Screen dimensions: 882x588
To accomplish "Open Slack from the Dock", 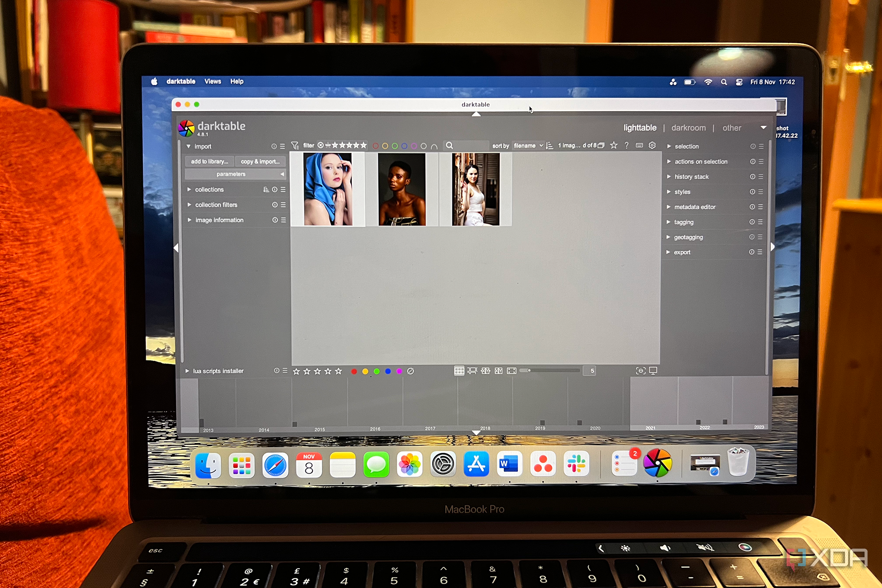I will tap(576, 464).
